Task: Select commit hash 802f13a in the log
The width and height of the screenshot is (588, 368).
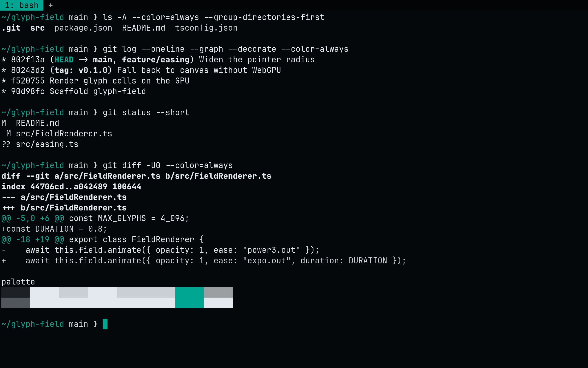Action: [28, 60]
